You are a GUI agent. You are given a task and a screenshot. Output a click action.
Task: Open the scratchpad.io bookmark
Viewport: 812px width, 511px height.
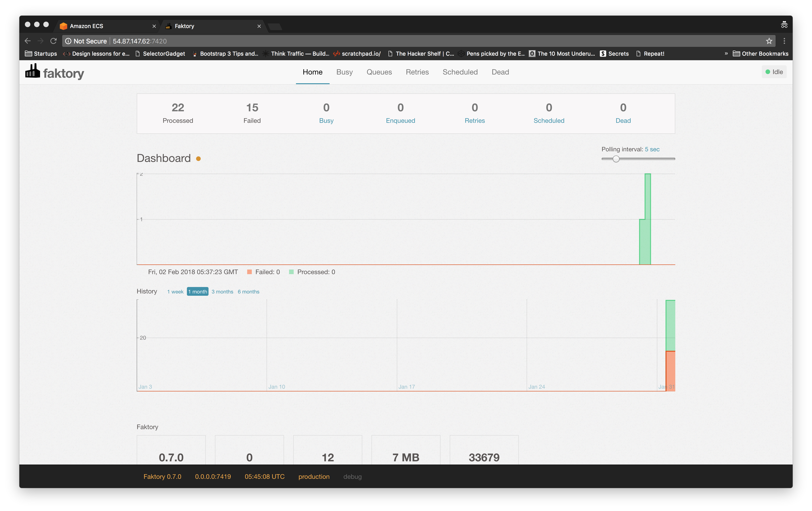pos(357,54)
